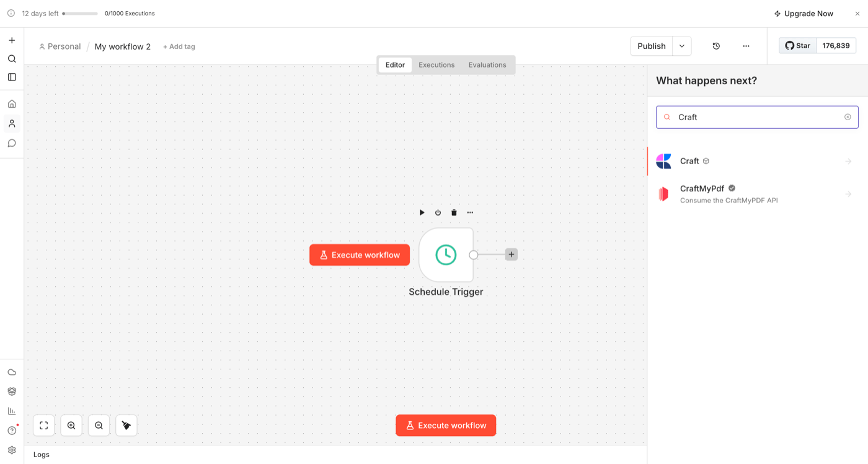
Task: Click the plus connector to add node
Action: tap(511, 255)
